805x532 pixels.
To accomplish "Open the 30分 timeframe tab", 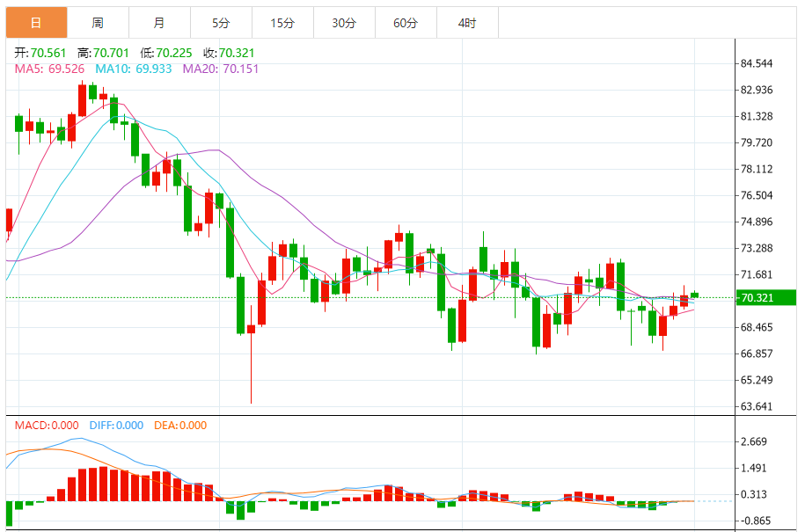I will click(344, 23).
